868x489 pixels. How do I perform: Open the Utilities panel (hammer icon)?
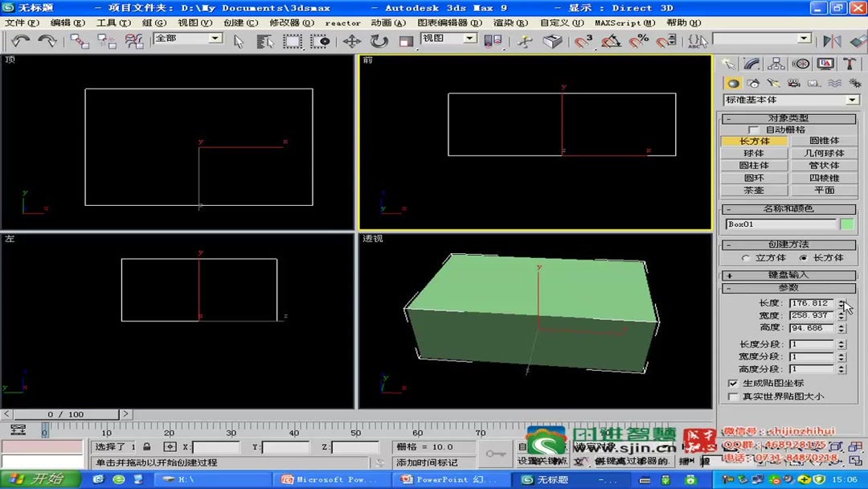849,64
